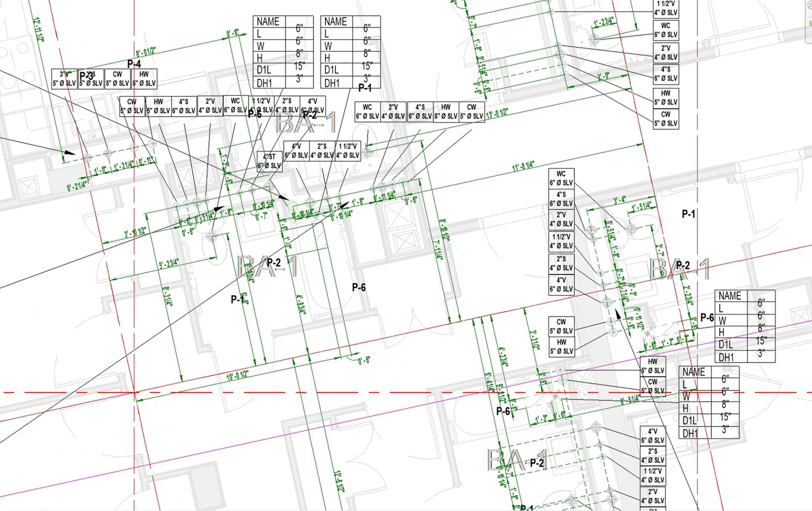Screen dimensions: 812x511
Task: Click the green highlighted sleeve circle symbol
Action: (x=293, y=206)
